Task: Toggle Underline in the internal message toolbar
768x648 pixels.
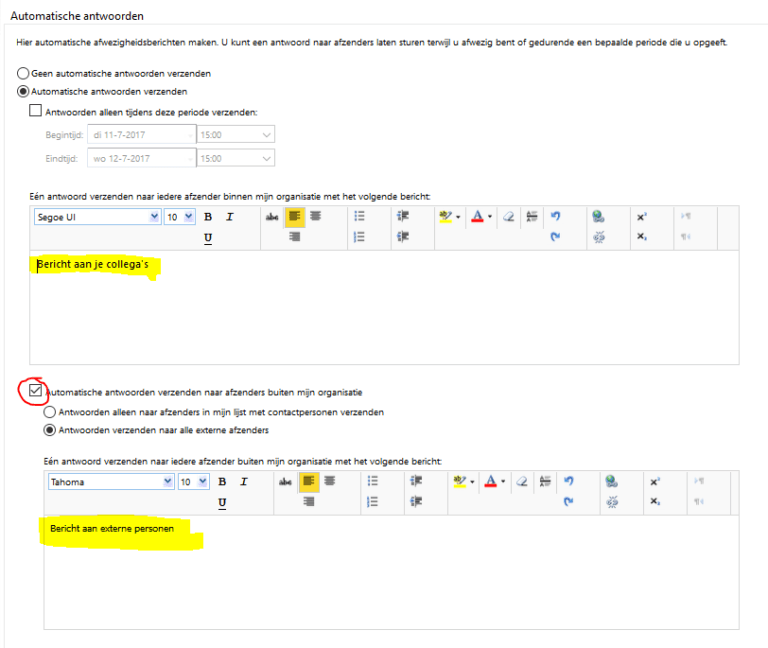Action: (208, 238)
